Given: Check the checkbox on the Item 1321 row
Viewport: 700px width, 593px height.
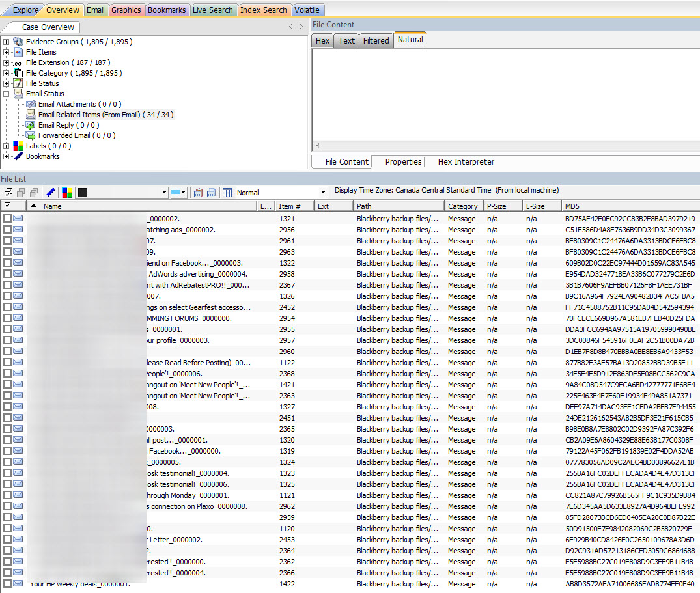Looking at the screenshot, I should click(x=7, y=219).
